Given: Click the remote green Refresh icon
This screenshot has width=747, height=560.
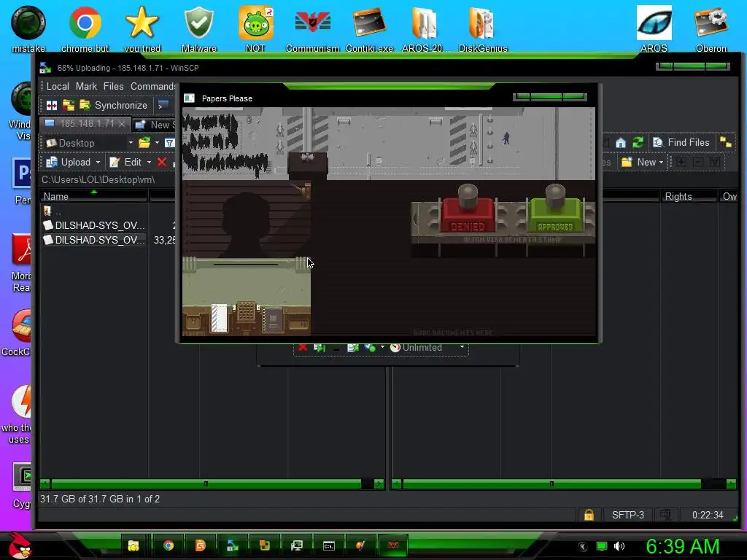Looking at the screenshot, I should [x=638, y=142].
